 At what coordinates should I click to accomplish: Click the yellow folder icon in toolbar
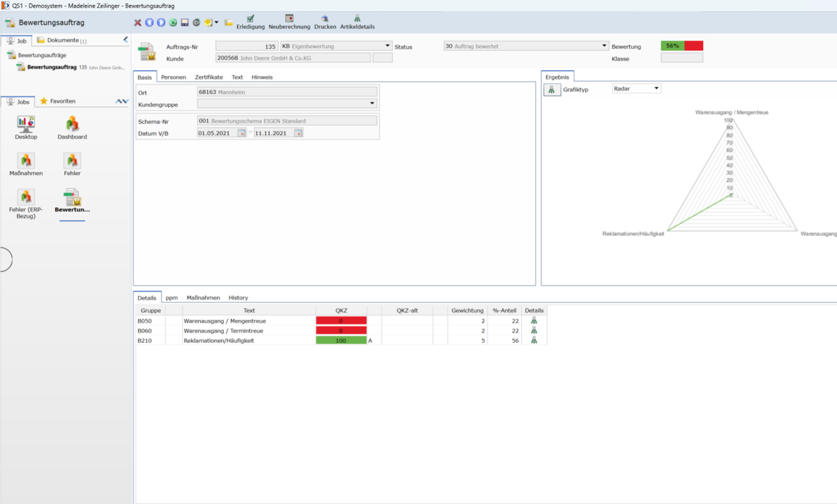[x=229, y=23]
